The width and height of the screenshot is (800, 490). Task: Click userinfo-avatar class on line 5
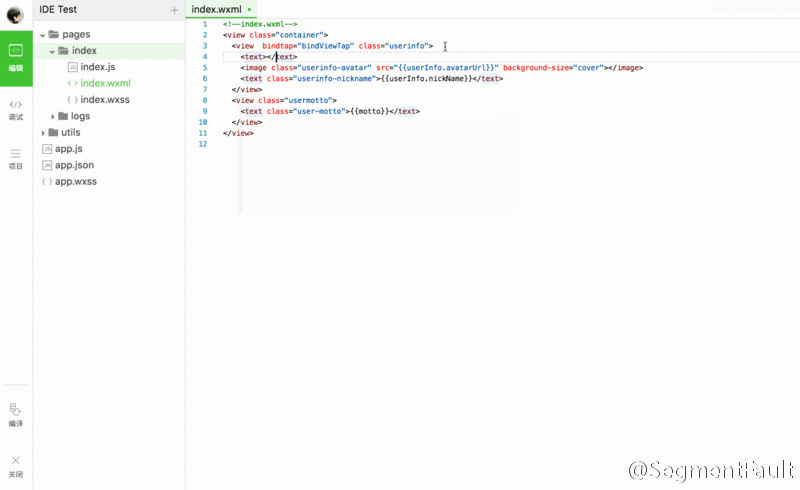(333, 68)
